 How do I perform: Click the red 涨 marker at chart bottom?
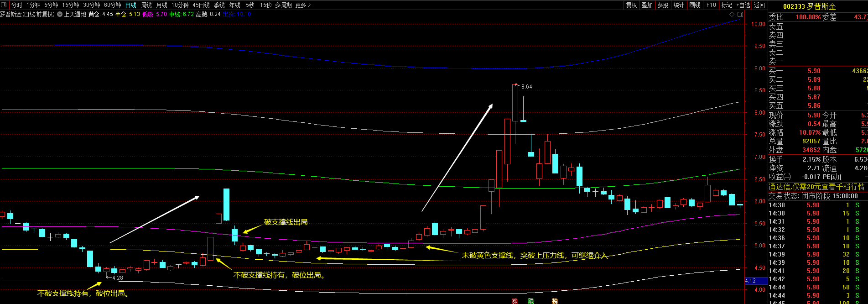click(515, 301)
